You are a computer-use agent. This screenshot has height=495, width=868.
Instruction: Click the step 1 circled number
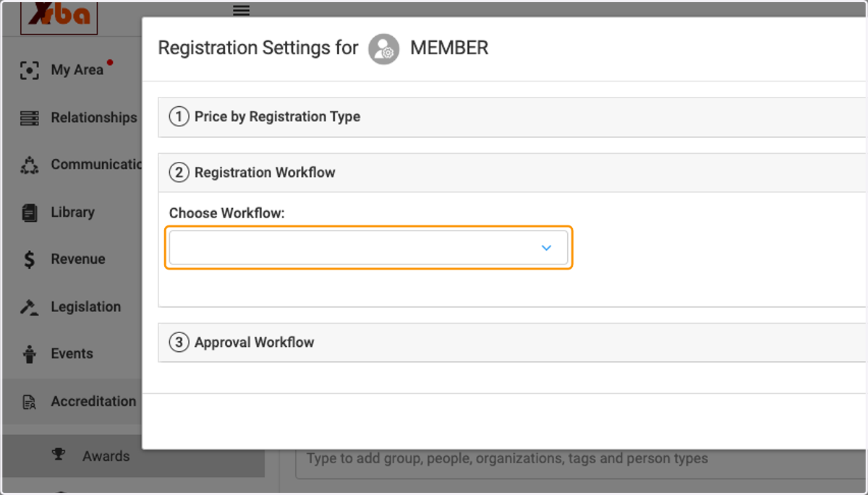[x=179, y=117]
